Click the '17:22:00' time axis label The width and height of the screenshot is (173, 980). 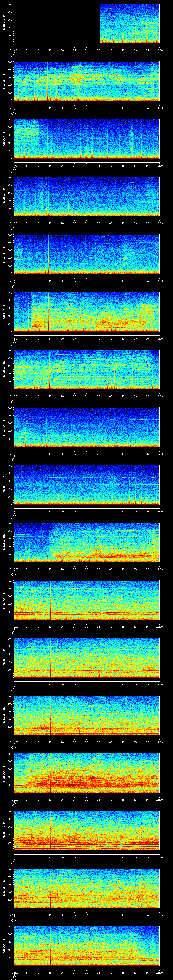[x=14, y=800]
